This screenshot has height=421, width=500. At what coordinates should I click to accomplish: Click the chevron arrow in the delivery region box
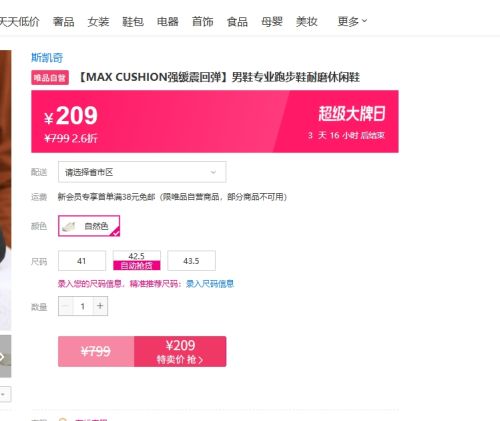213,172
